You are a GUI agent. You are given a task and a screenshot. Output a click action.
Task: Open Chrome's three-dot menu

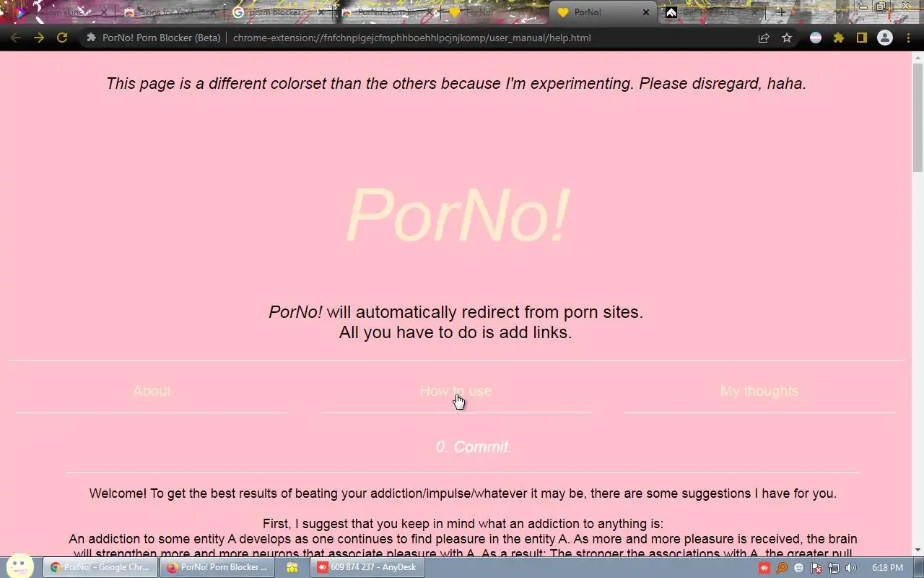908,38
